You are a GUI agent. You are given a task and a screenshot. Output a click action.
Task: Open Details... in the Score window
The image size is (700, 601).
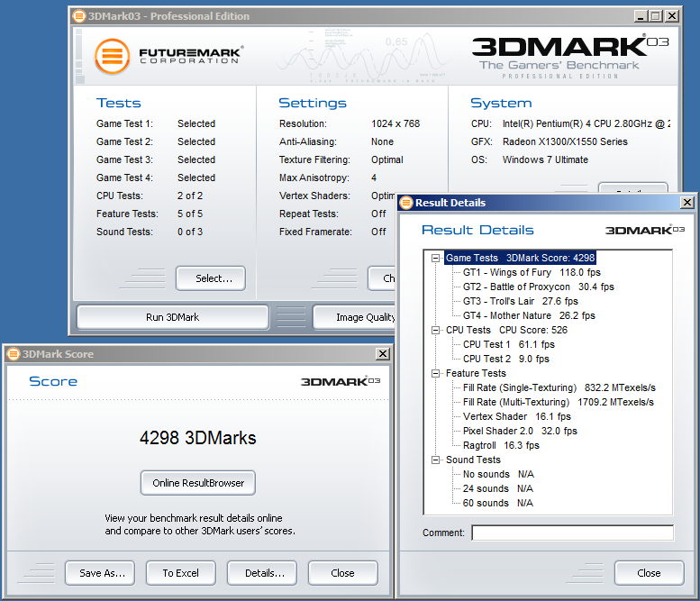262,573
